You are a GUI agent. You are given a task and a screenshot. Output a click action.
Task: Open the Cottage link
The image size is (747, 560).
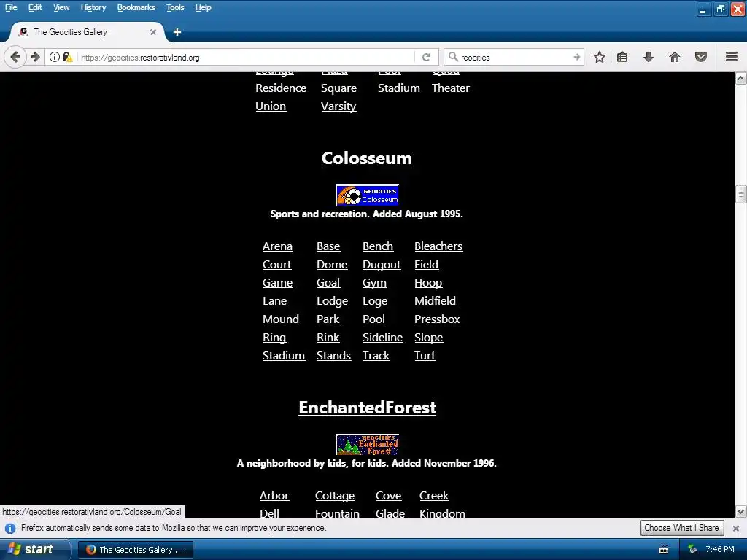pyautogui.click(x=334, y=496)
